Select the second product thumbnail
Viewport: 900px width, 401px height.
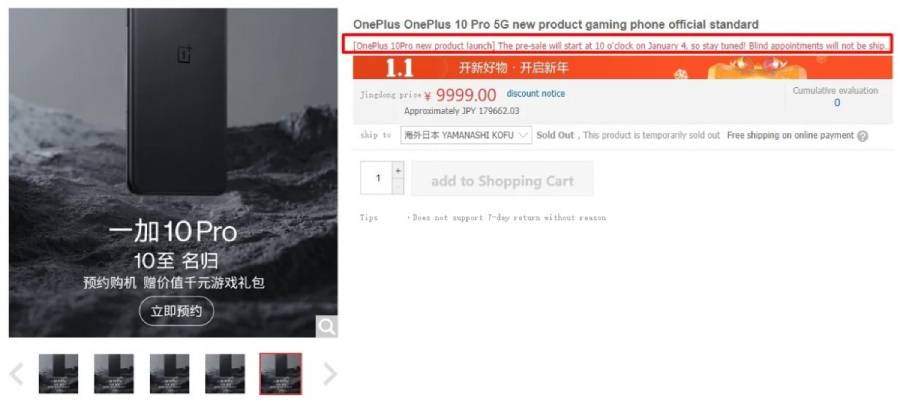coord(114,374)
